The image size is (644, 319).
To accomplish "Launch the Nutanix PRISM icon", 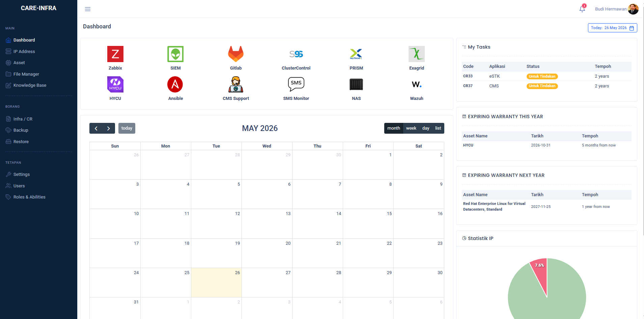I will point(356,54).
